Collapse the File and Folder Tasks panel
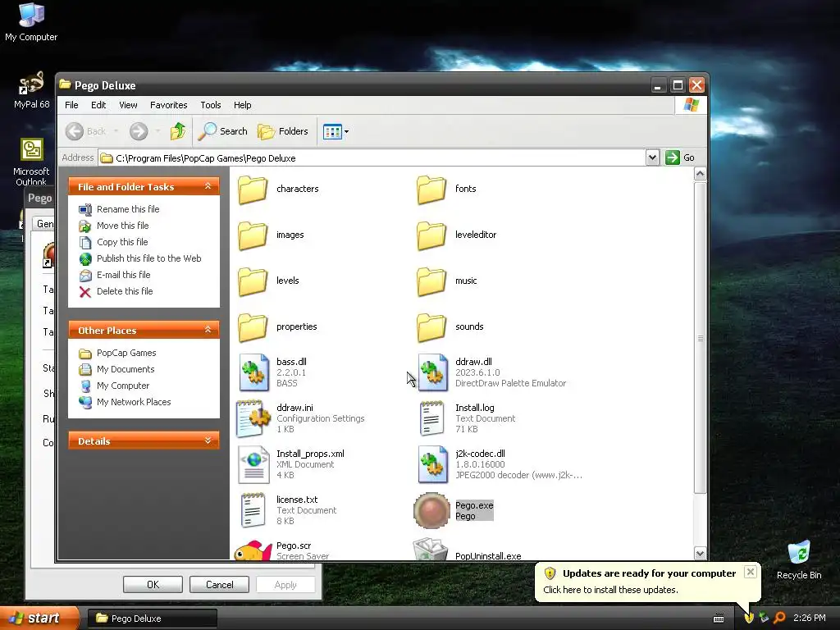The width and height of the screenshot is (840, 630). [208, 186]
